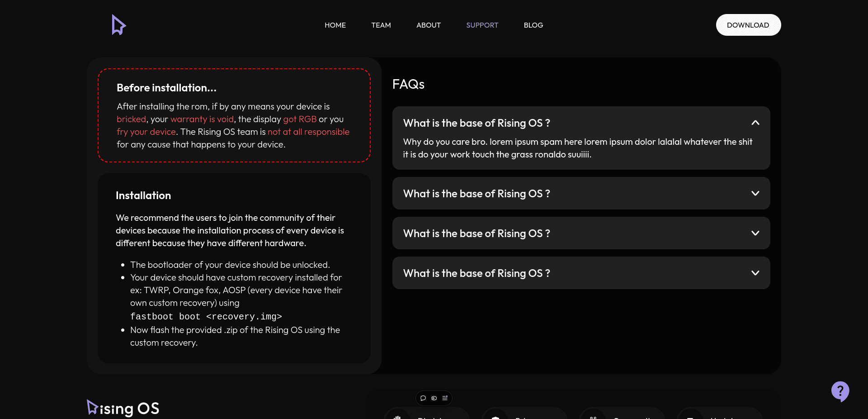Click the Rising OS logo in the navbar
The height and width of the screenshot is (419, 868).
click(118, 25)
